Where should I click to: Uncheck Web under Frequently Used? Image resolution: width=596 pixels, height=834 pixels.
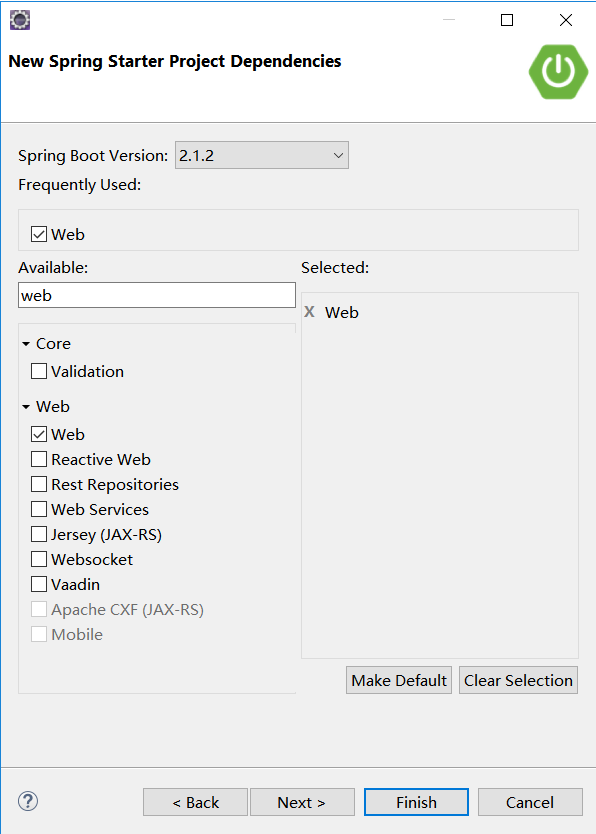tap(39, 234)
